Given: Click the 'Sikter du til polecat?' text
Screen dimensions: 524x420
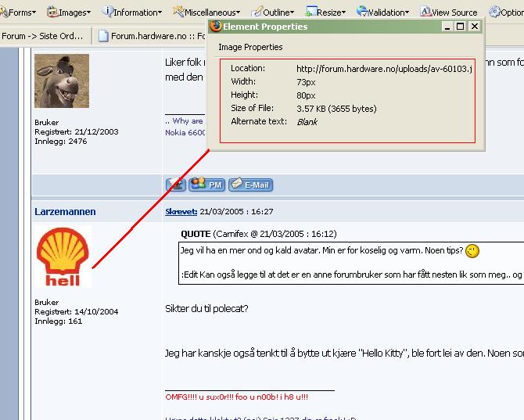Looking at the screenshot, I should click(206, 308).
